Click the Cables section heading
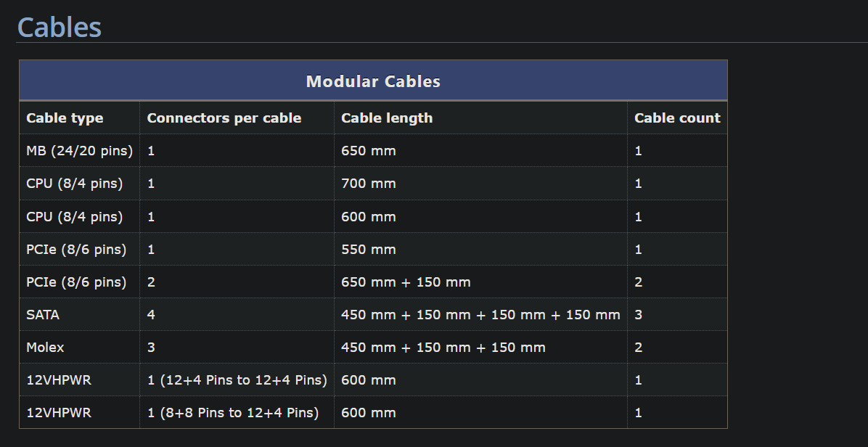 [x=60, y=28]
